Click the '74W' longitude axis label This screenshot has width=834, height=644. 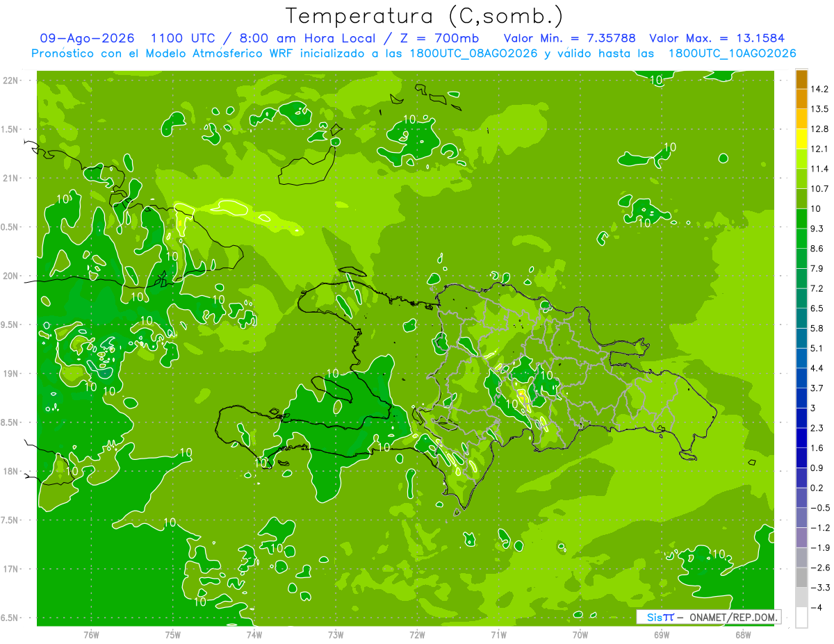pyautogui.click(x=254, y=635)
